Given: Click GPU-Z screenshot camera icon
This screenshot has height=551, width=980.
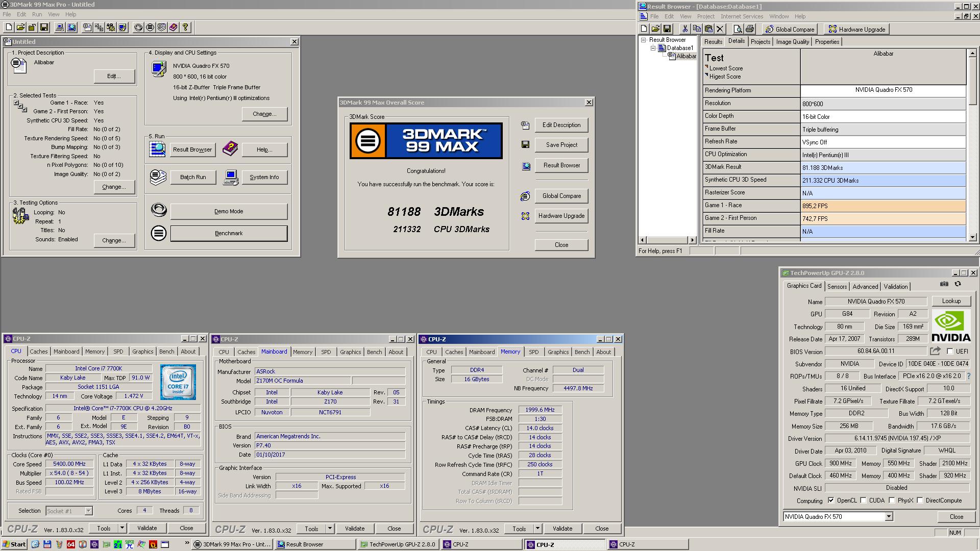Looking at the screenshot, I should pyautogui.click(x=944, y=284).
